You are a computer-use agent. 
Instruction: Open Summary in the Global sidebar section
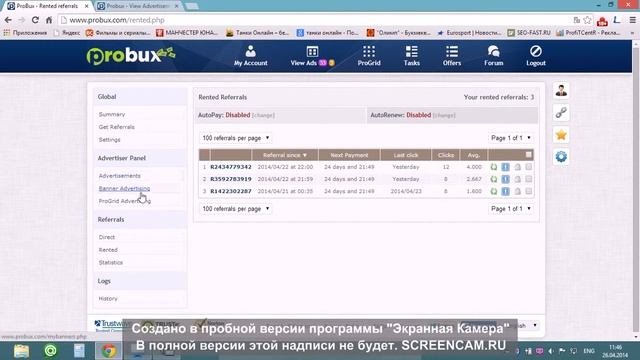click(x=112, y=115)
